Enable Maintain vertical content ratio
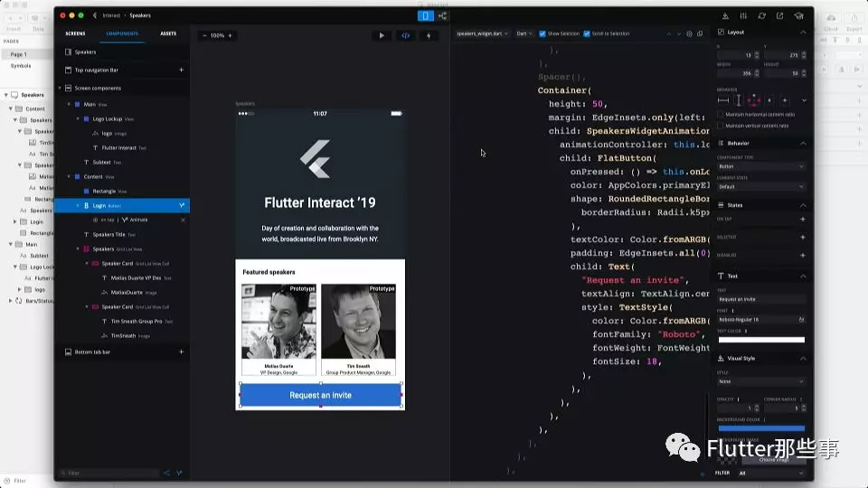 tap(721, 126)
